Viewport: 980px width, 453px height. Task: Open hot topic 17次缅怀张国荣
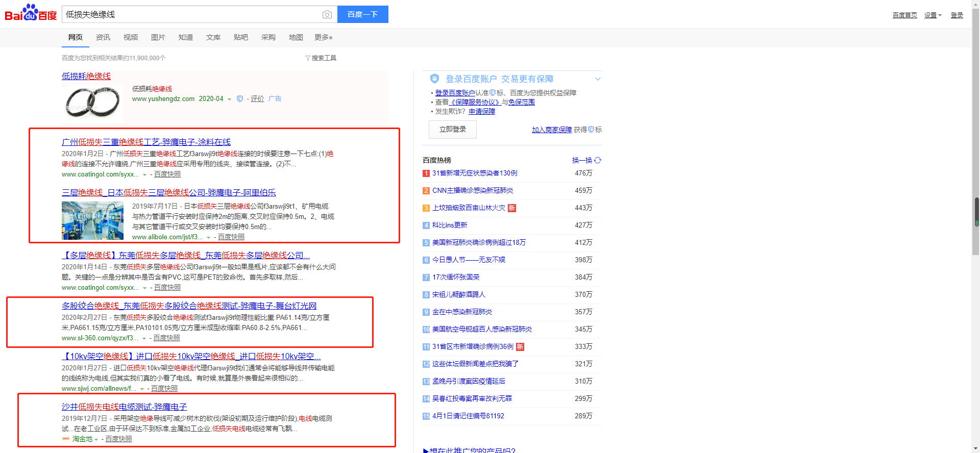click(x=456, y=277)
